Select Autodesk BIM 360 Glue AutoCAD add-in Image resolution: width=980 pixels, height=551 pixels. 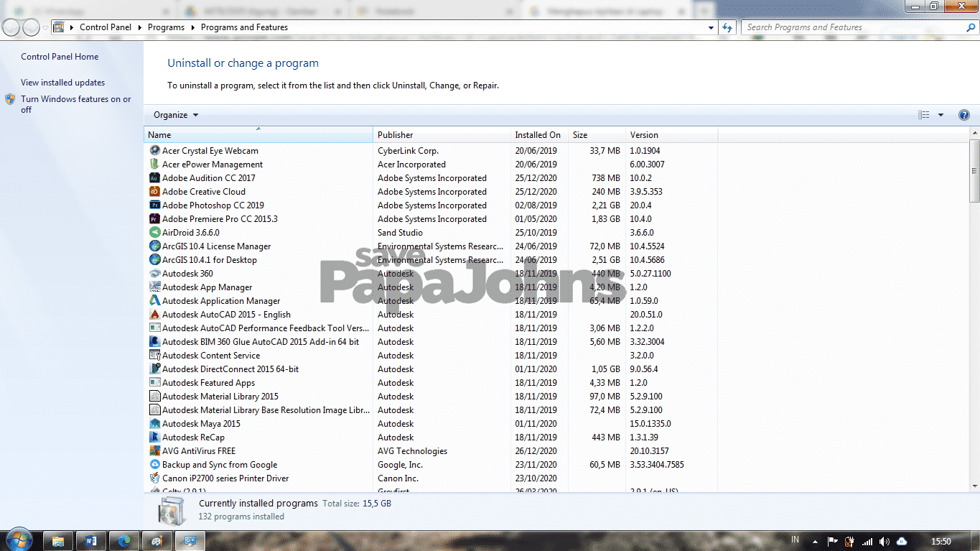pos(432,342)
